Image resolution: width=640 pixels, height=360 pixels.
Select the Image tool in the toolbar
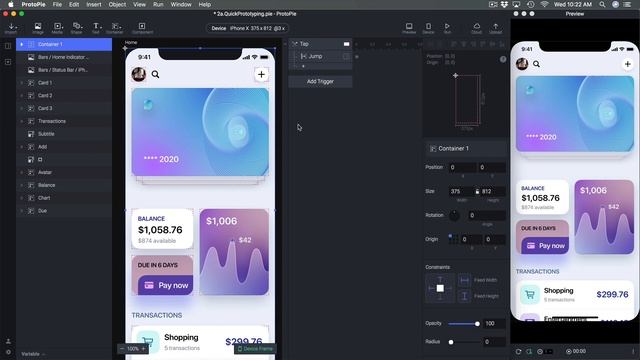(x=38, y=28)
